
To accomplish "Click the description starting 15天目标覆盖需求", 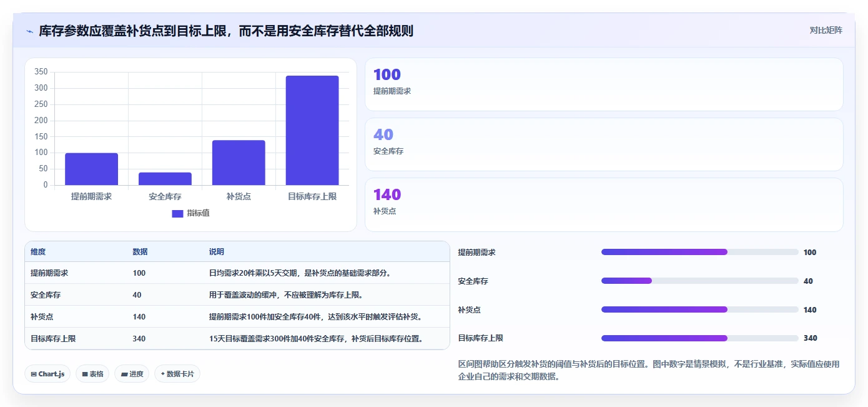I will click(x=318, y=339).
